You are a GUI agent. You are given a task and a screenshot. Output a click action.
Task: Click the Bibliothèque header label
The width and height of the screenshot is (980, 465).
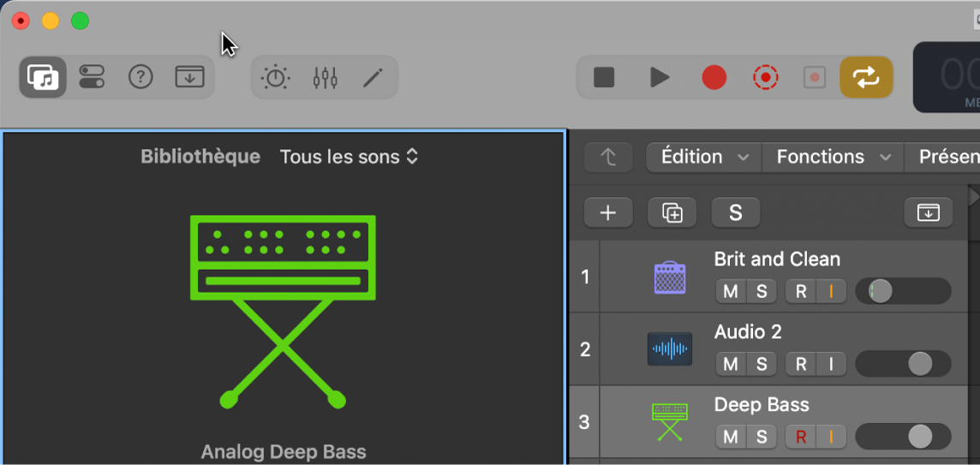point(200,157)
